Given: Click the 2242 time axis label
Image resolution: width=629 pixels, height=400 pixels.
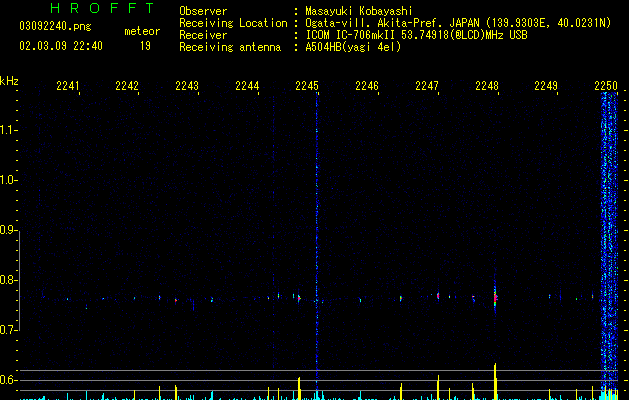Looking at the screenshot, I should pyautogui.click(x=127, y=85).
